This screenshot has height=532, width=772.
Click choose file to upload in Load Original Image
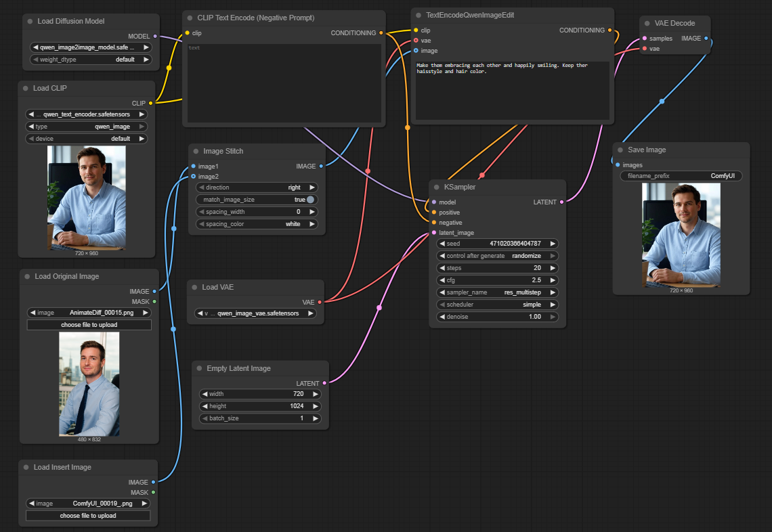[x=89, y=326]
